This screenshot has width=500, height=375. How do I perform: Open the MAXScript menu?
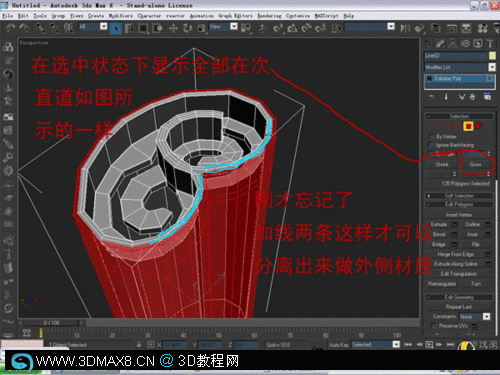tap(326, 16)
